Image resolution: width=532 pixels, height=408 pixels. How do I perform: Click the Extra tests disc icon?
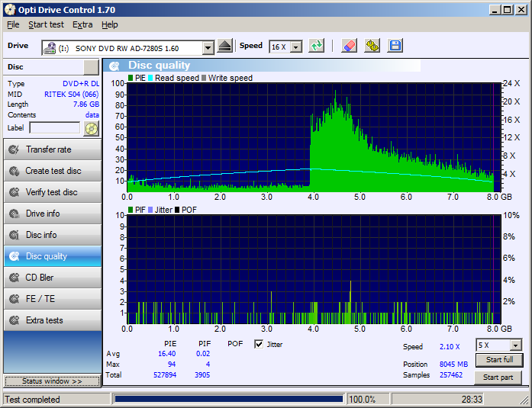pyautogui.click(x=14, y=320)
